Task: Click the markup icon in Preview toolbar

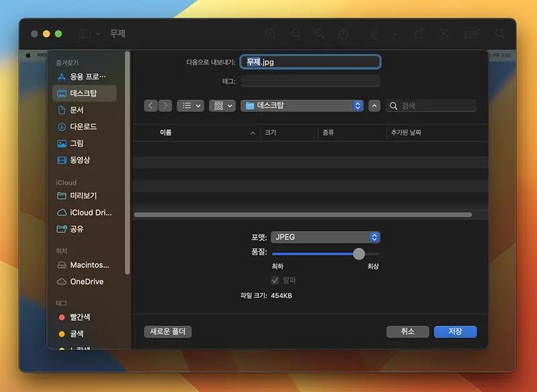Action: pos(444,34)
